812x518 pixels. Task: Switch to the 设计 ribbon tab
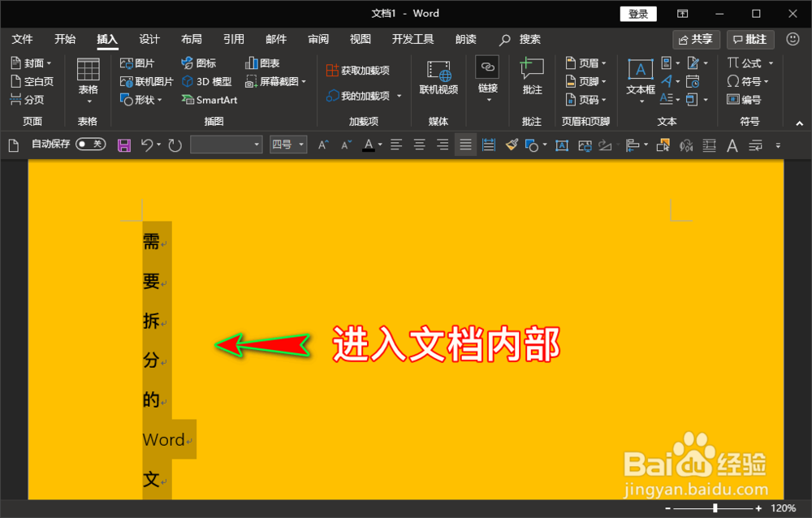tap(152, 38)
